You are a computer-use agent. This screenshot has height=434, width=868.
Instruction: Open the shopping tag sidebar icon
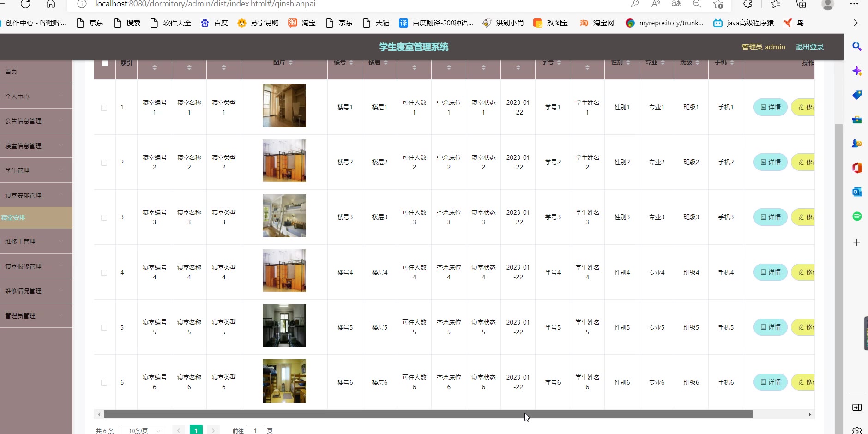[857, 95]
